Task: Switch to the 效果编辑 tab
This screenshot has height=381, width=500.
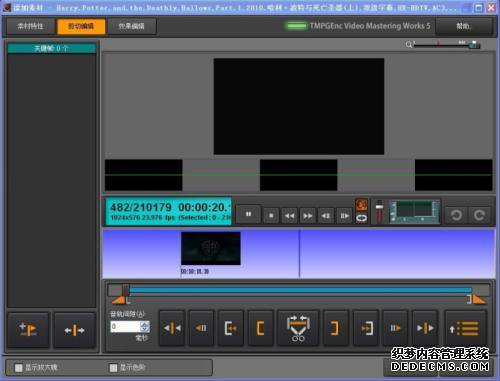Action: point(132,26)
